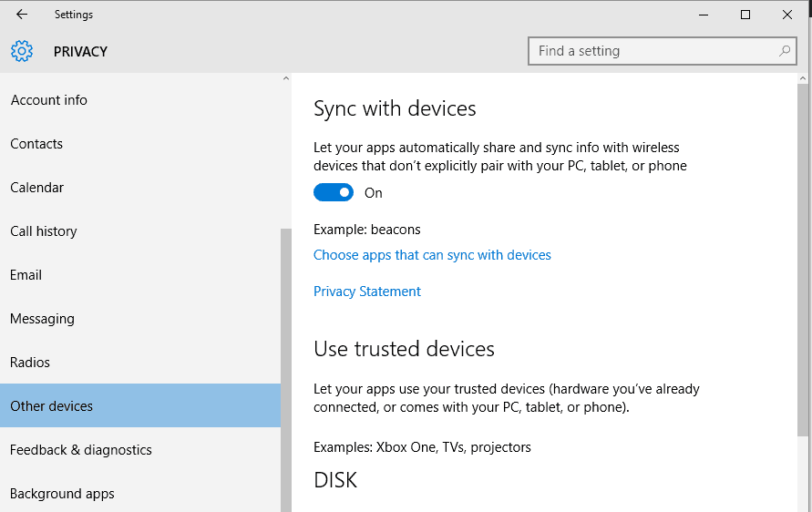Viewport: 812px width, 512px height.
Task: Open the Privacy Statement link
Action: 367,292
